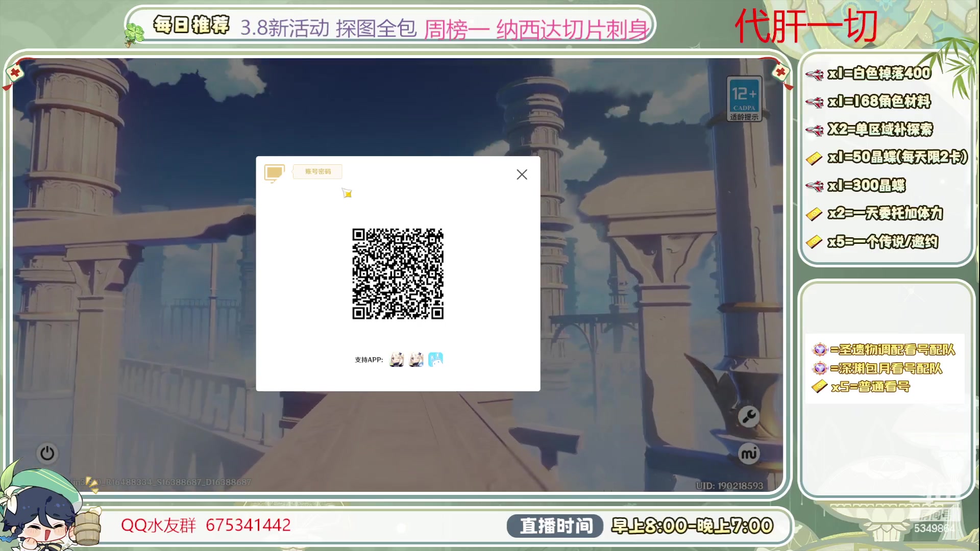Click the QR code image
The height and width of the screenshot is (551, 980).
pyautogui.click(x=398, y=274)
